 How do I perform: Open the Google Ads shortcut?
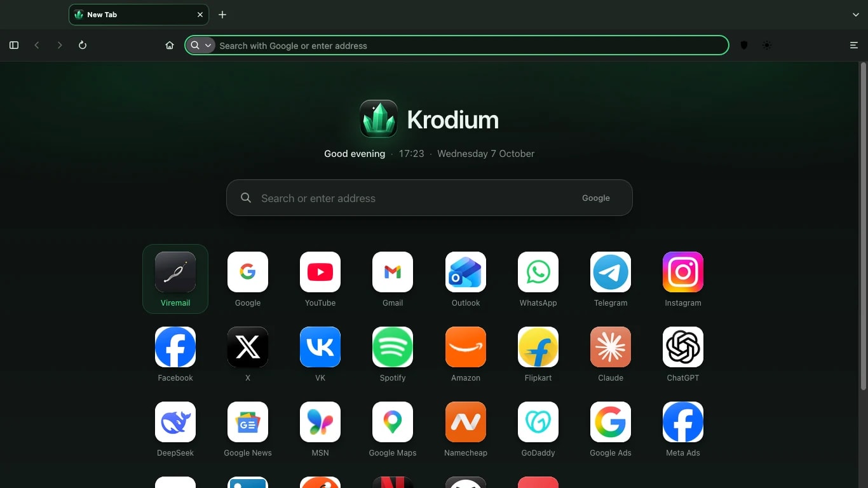point(611,429)
